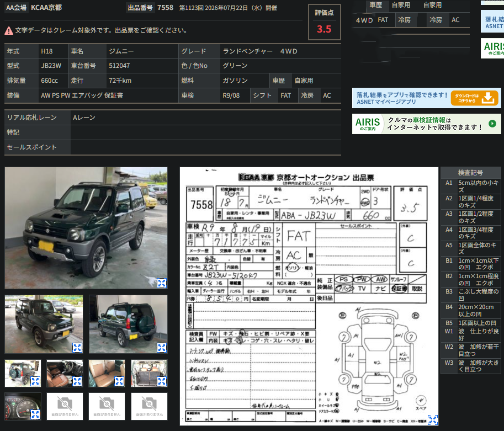This screenshot has height=431, width=504.
Task: Click the equipment list AW PS PW エアバッグ 保証書
Action: tap(82, 95)
